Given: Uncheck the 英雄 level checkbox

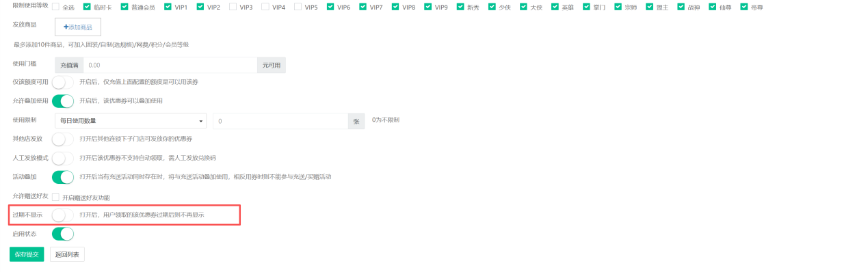Looking at the screenshot, I should 555,7.
